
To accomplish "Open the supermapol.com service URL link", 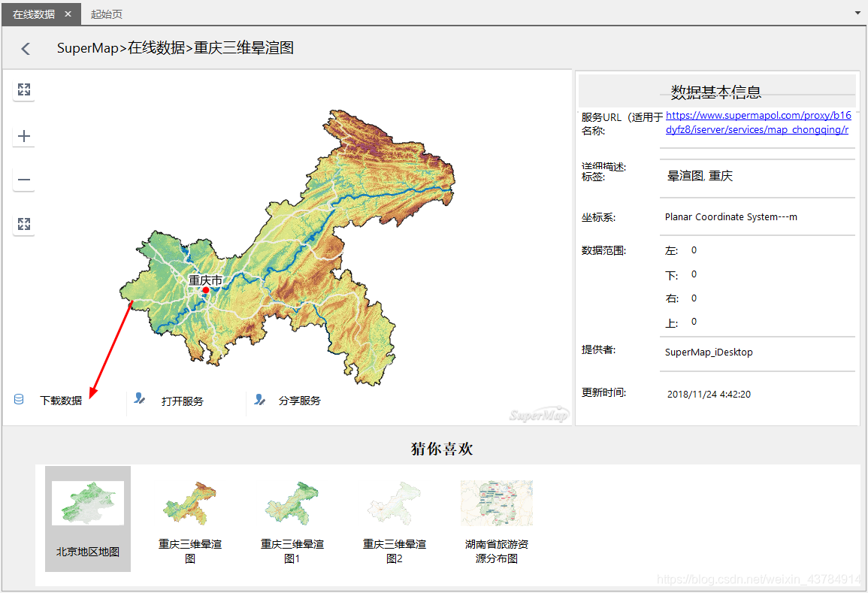I will 758,123.
